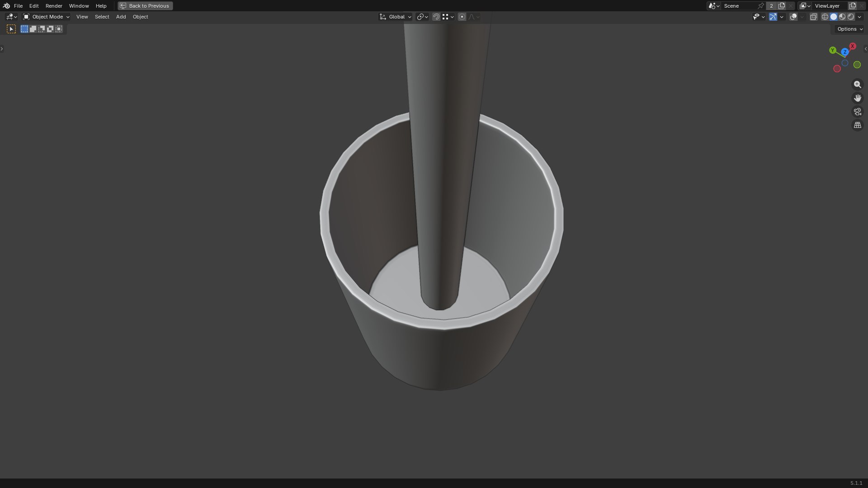Open pivot point dropdown

coord(423,17)
